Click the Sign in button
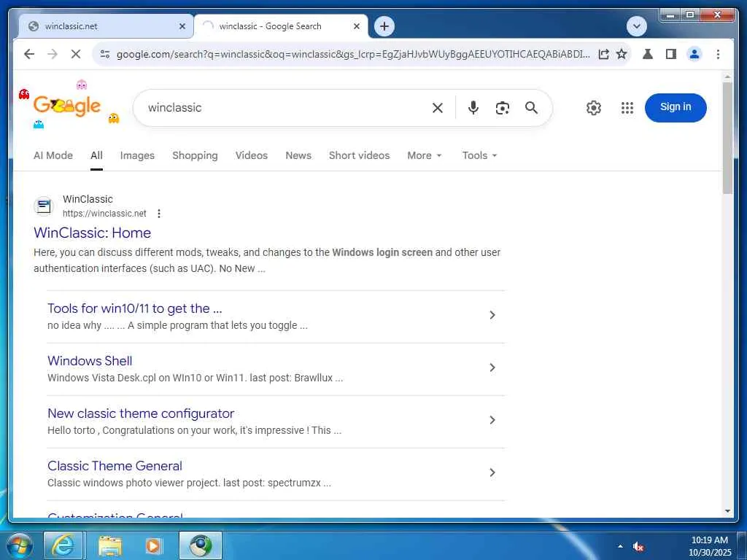Screen dimensions: 747x560 [676, 108]
